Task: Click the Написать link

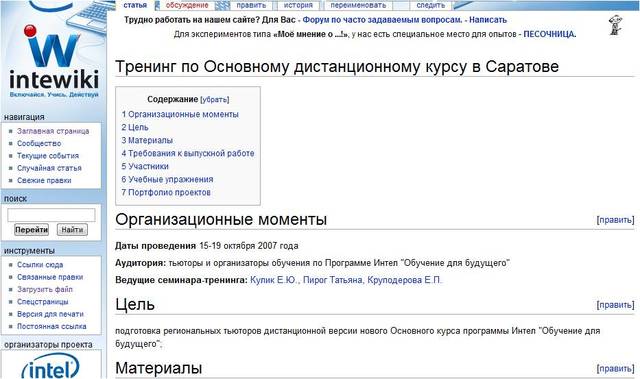Action: point(488,20)
